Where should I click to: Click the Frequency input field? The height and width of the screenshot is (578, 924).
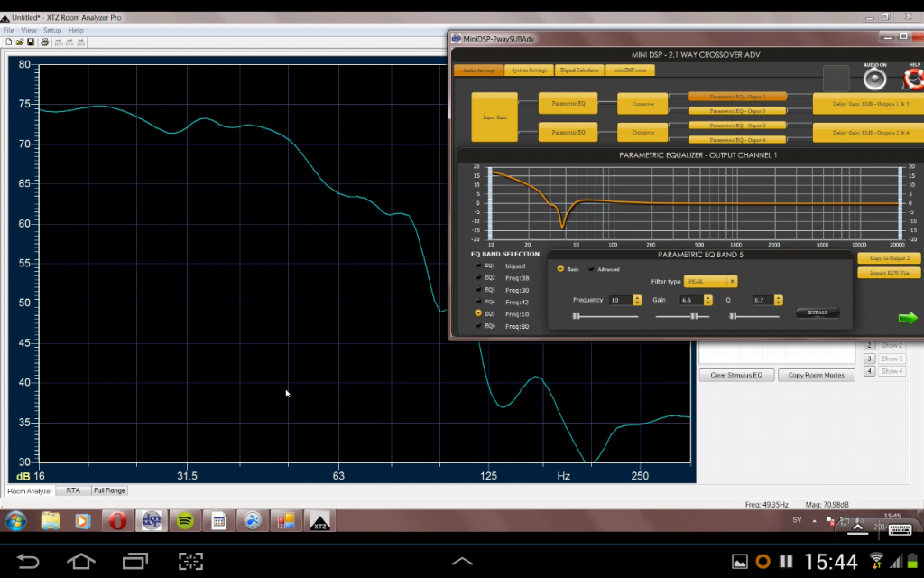tap(621, 300)
